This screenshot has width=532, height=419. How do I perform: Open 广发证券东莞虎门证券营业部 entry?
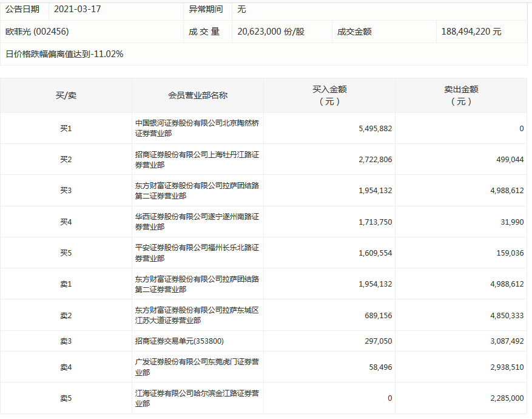point(197,367)
